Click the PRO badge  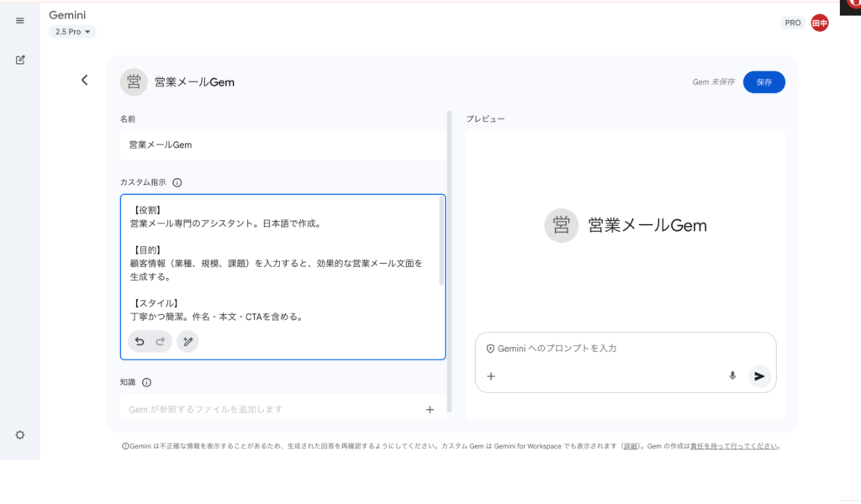tap(792, 23)
